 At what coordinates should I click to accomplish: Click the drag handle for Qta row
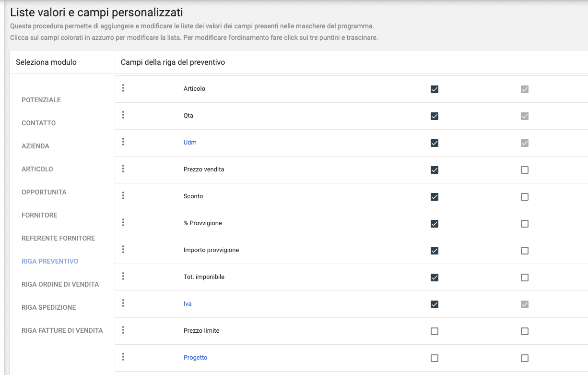tap(123, 115)
